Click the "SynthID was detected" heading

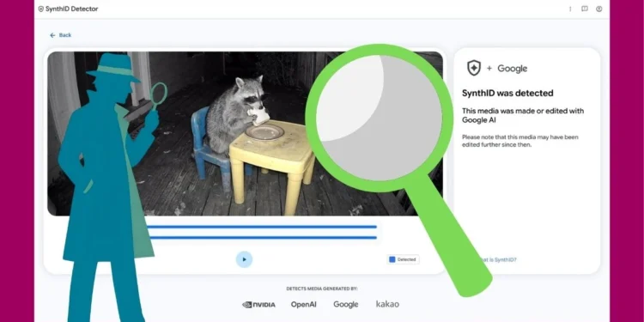coord(507,94)
